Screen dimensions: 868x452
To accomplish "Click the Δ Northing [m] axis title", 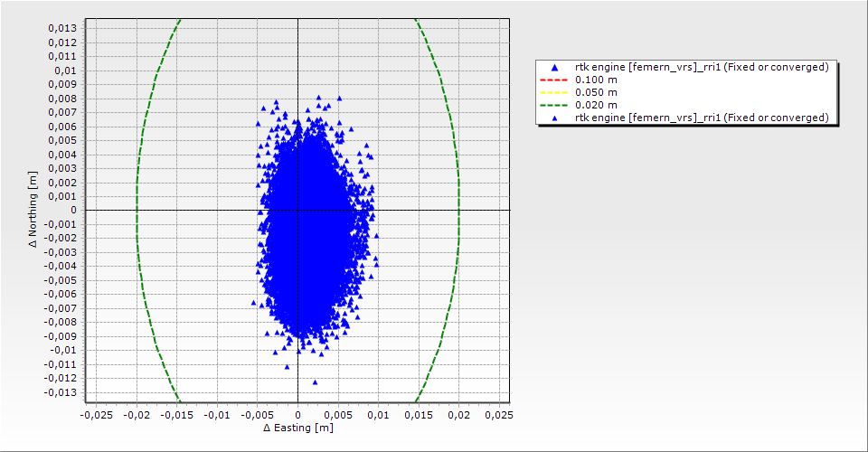I will point(33,210).
